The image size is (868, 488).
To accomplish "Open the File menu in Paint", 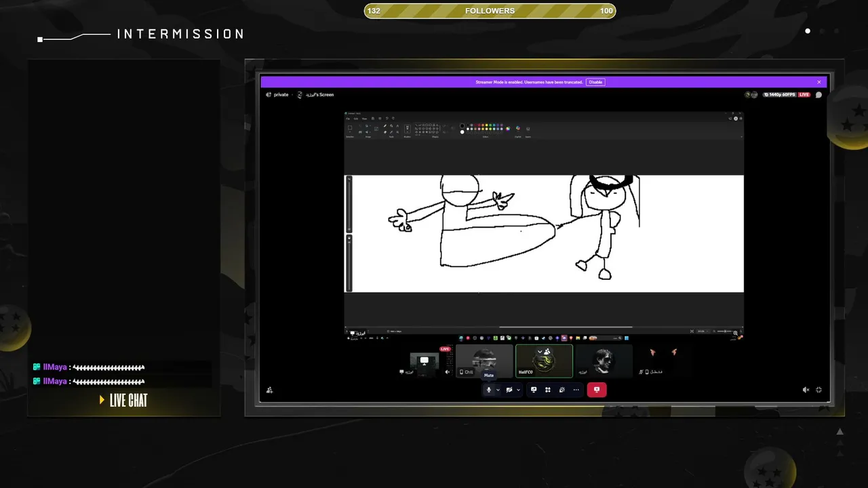I will (x=348, y=119).
